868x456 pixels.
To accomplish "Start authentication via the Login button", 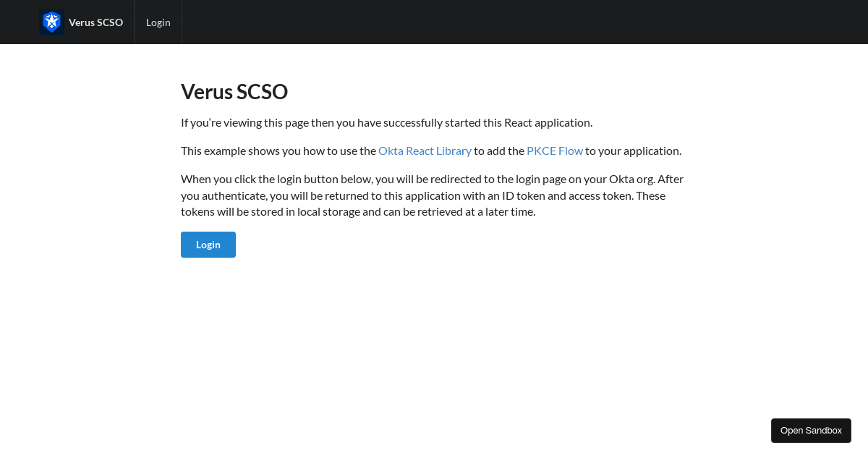I will tap(208, 245).
